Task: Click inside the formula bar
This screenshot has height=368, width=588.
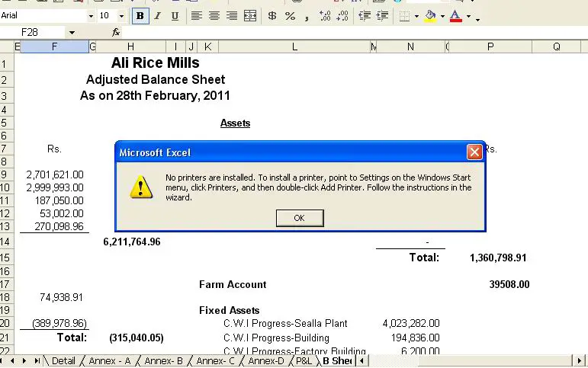Action: click(355, 33)
